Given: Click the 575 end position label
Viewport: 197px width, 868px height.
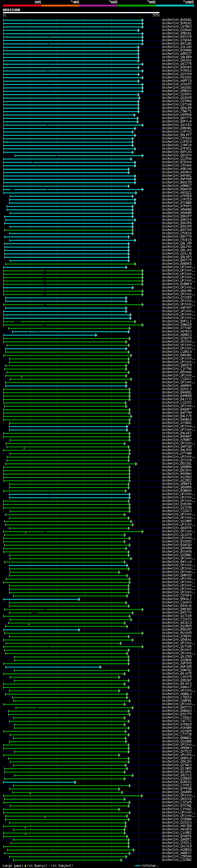Looking at the screenshot, I should [x=155, y=15].
